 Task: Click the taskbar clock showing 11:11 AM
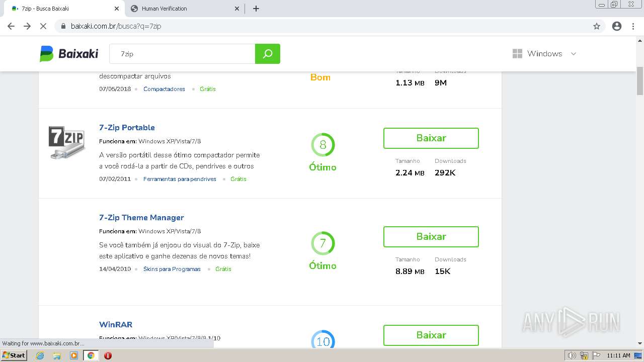pyautogui.click(x=618, y=355)
